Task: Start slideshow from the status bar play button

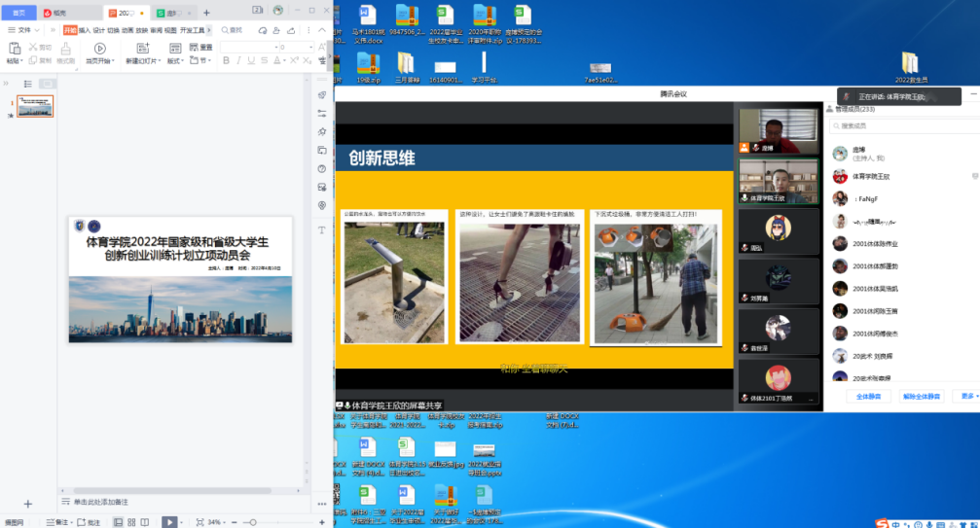Action: (x=170, y=522)
